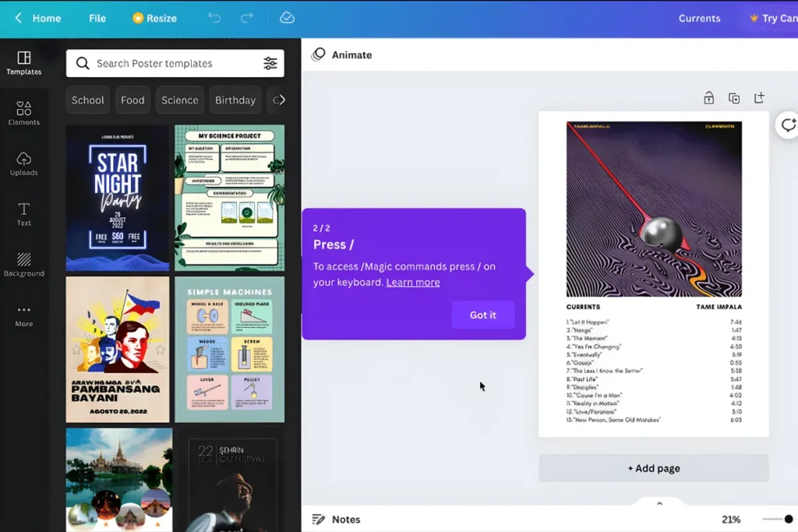Open the search filters icon

point(270,63)
